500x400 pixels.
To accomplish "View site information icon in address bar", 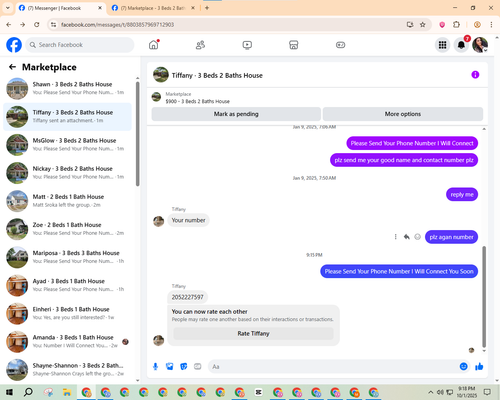I will point(53,25).
